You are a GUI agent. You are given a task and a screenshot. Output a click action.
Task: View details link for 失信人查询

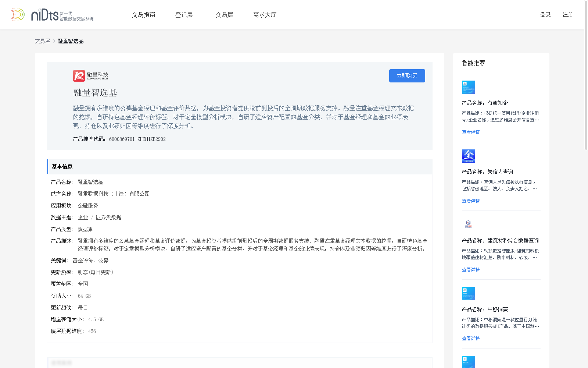pyautogui.click(x=471, y=201)
